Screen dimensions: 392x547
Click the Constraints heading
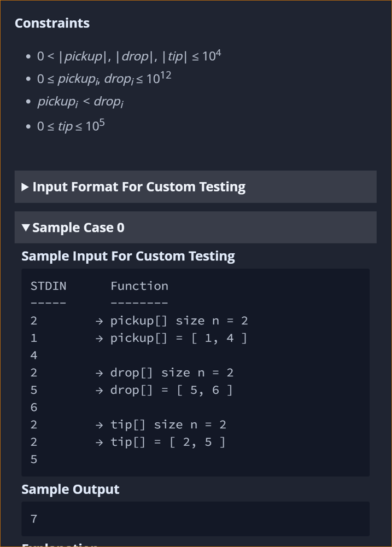[52, 23]
